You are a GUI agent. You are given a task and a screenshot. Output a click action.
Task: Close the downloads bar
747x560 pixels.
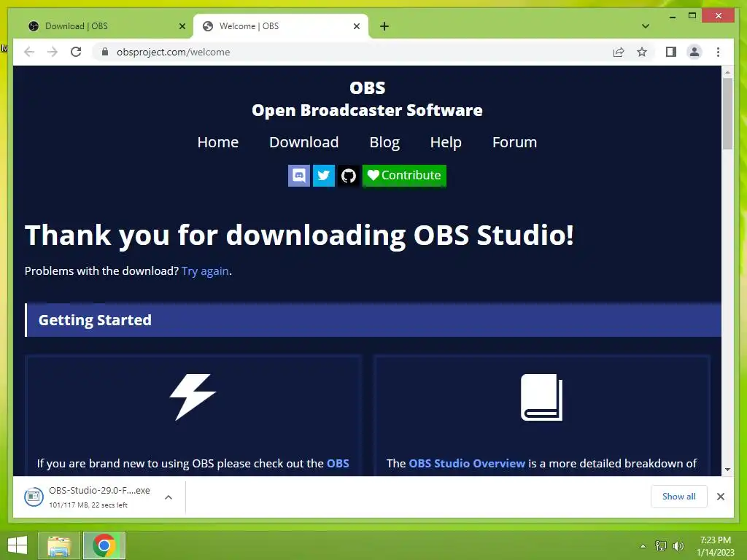[720, 497]
